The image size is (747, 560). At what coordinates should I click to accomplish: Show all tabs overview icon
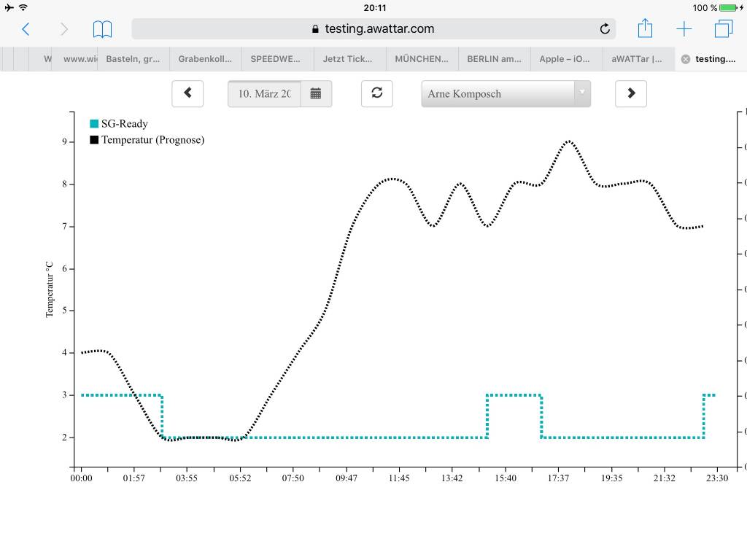coord(723,29)
